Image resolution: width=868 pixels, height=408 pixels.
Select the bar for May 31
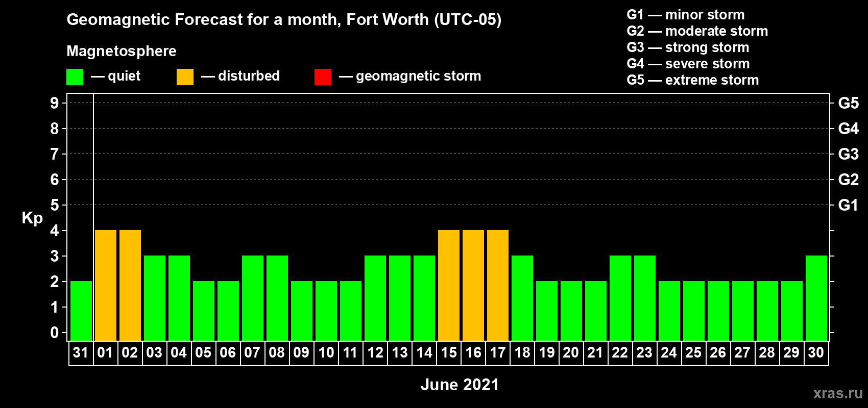[x=81, y=311]
